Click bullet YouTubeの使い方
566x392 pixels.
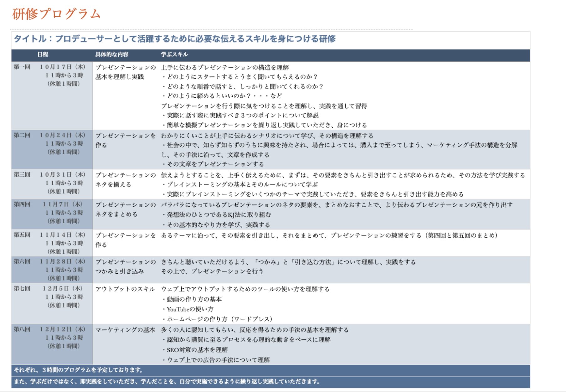coord(188,309)
